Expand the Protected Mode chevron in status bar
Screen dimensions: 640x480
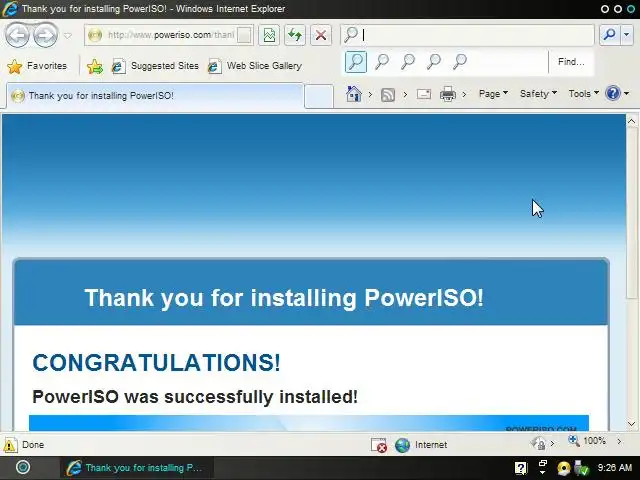click(x=553, y=443)
